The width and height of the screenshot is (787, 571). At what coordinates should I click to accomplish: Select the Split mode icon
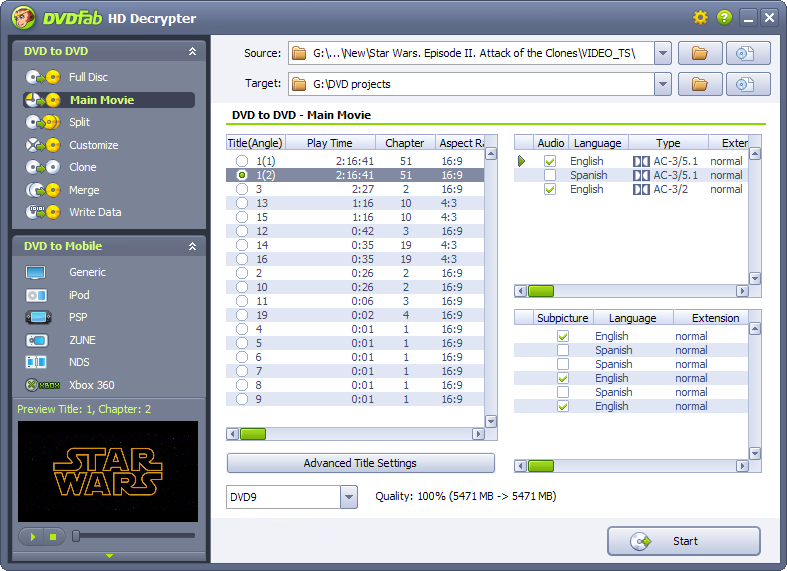tap(43, 122)
